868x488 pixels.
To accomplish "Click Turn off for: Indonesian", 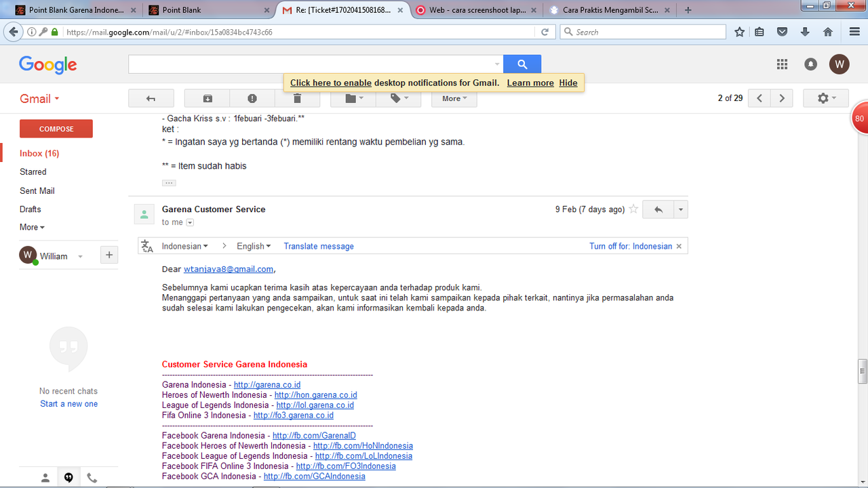I will click(x=631, y=246).
